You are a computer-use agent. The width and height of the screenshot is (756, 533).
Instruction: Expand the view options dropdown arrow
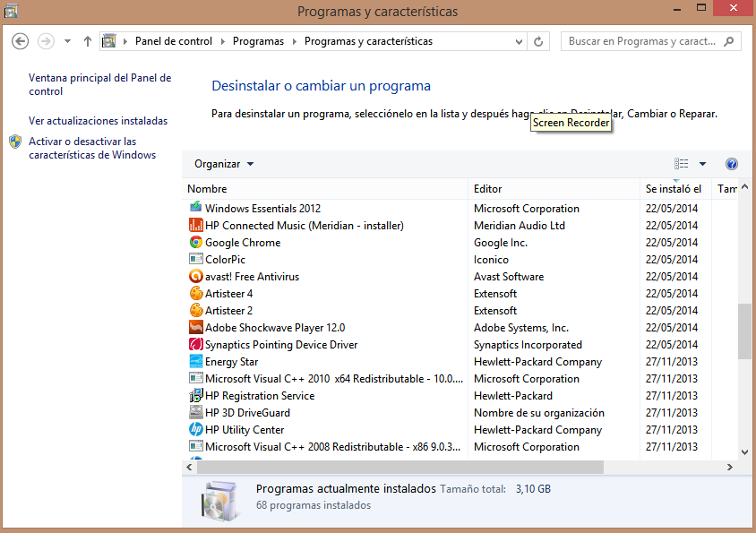702,164
